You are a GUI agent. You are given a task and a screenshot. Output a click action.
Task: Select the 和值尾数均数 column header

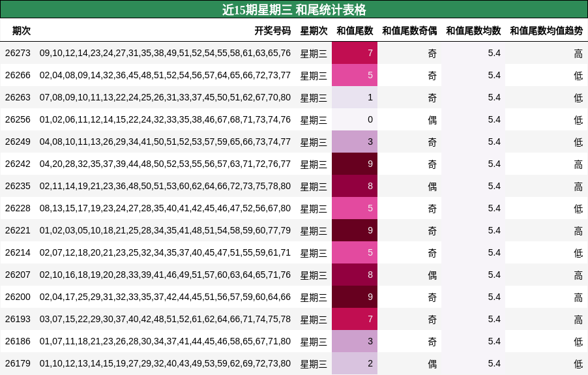click(473, 31)
